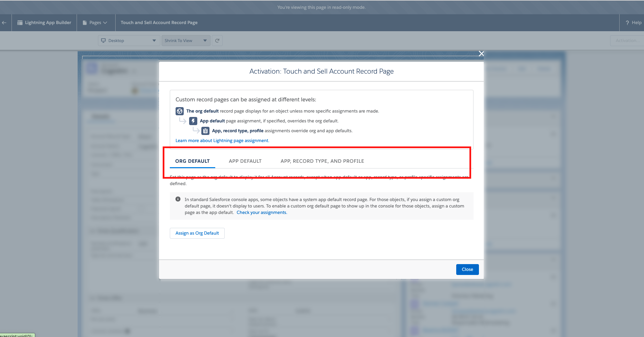Click Assign as Org Default button
Viewport: 644px width, 337px height.
tap(197, 233)
